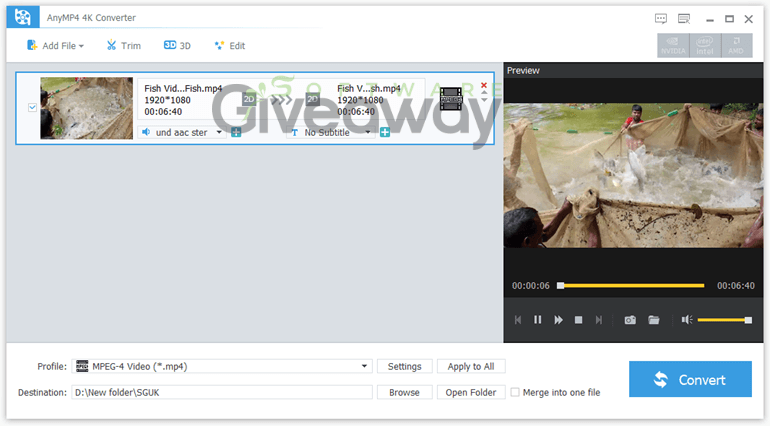
Task: Mute the preview speaker icon
Action: pos(687,320)
